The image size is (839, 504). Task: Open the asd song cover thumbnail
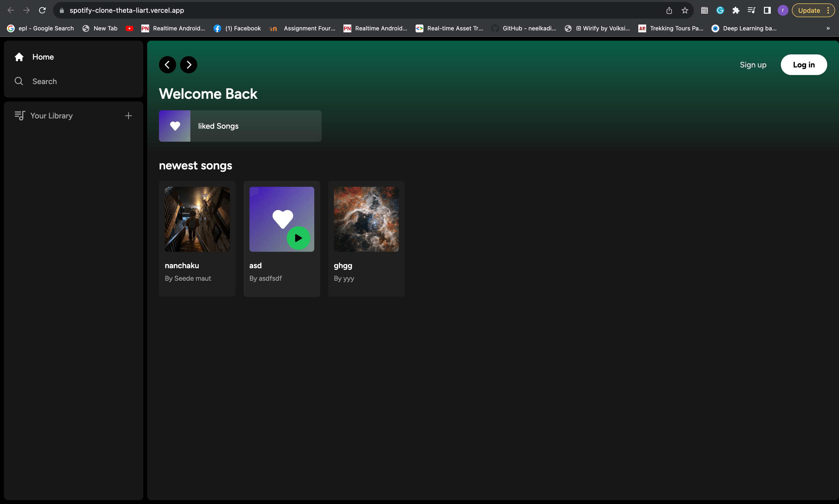click(x=282, y=219)
